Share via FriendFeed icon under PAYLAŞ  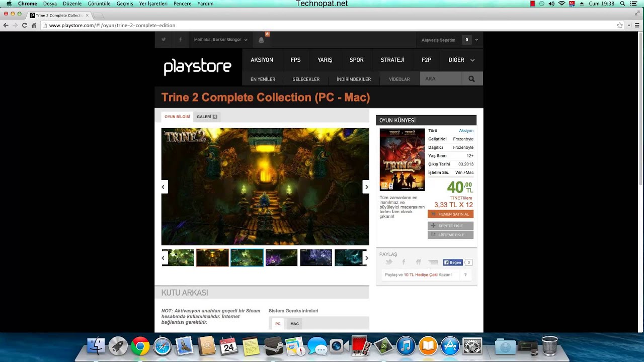point(418,262)
